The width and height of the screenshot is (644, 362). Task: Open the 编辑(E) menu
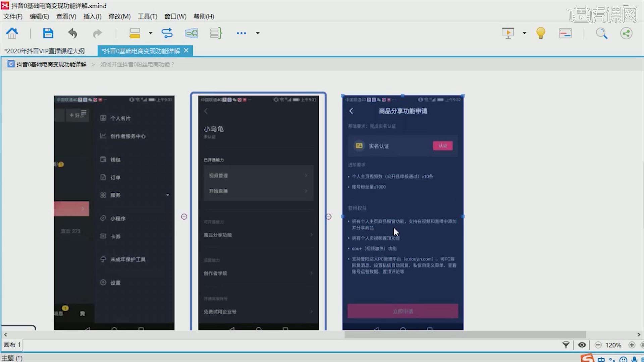(x=39, y=16)
